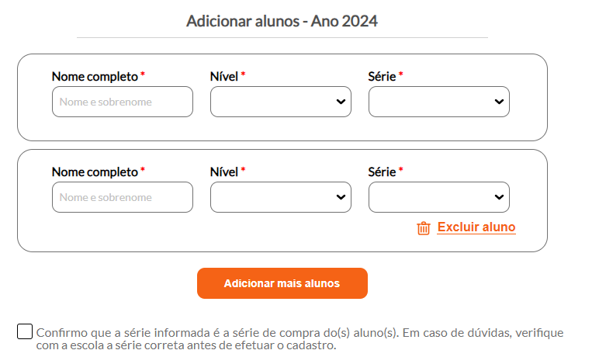Click the second card's Nome completo label
The image size is (599, 364).
click(95, 172)
